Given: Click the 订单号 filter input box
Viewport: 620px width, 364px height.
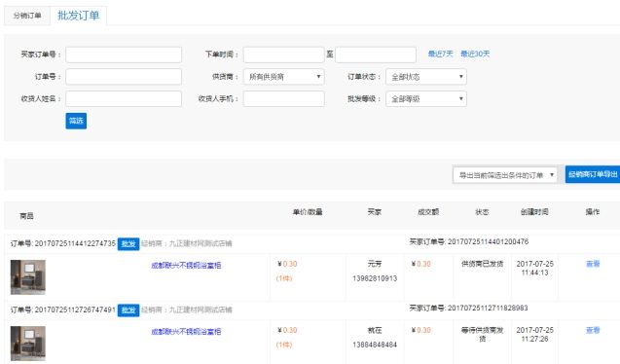Looking at the screenshot, I should click(124, 77).
